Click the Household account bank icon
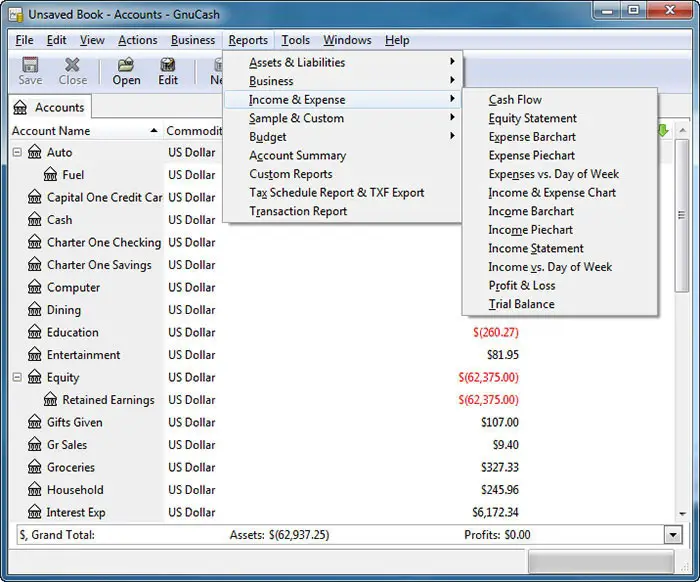The height and width of the screenshot is (582, 700). (35, 490)
